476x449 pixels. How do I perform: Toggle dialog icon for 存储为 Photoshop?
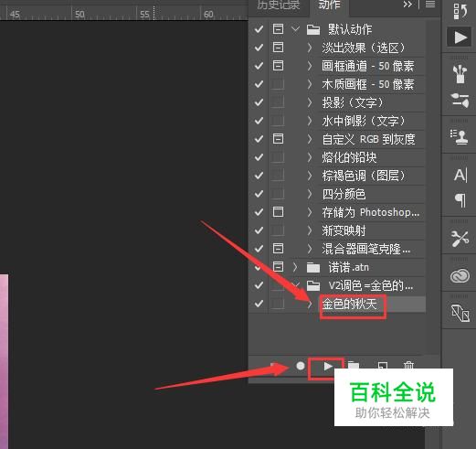coord(278,212)
